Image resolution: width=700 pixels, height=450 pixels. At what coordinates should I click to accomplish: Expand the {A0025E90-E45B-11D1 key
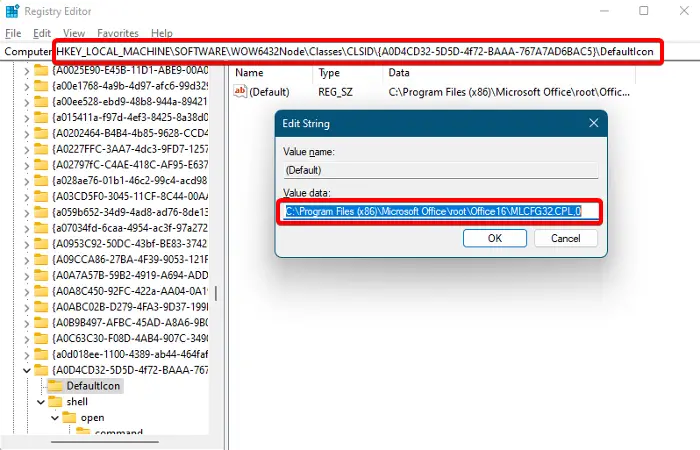click(x=26, y=71)
